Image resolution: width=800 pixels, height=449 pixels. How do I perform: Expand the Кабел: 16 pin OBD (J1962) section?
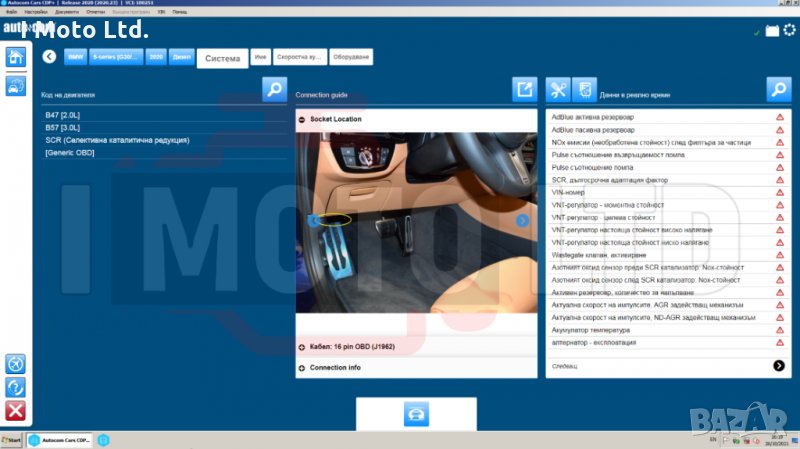302,347
